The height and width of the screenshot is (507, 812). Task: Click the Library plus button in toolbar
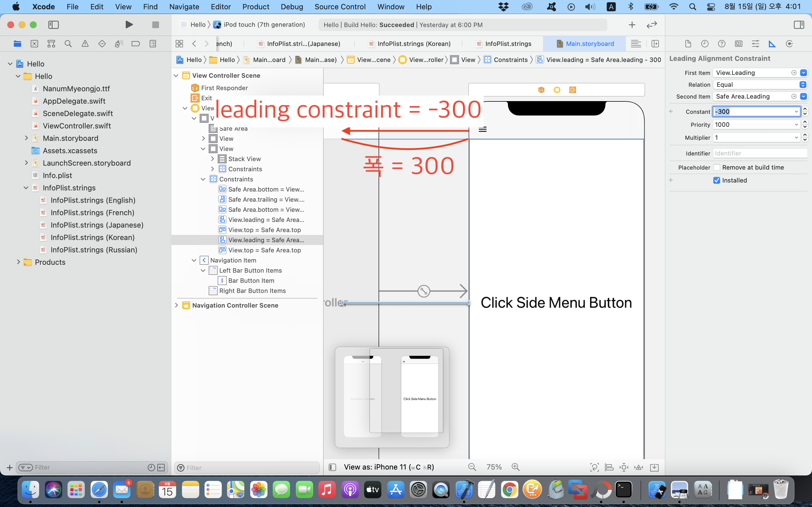point(632,25)
